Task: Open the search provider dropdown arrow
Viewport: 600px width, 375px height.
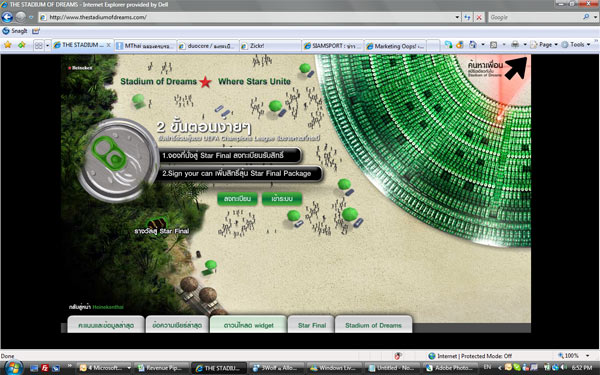Action: pyautogui.click(x=595, y=17)
